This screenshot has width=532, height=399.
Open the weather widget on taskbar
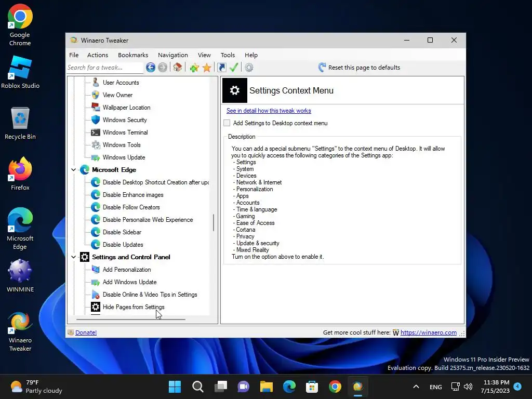point(36,387)
